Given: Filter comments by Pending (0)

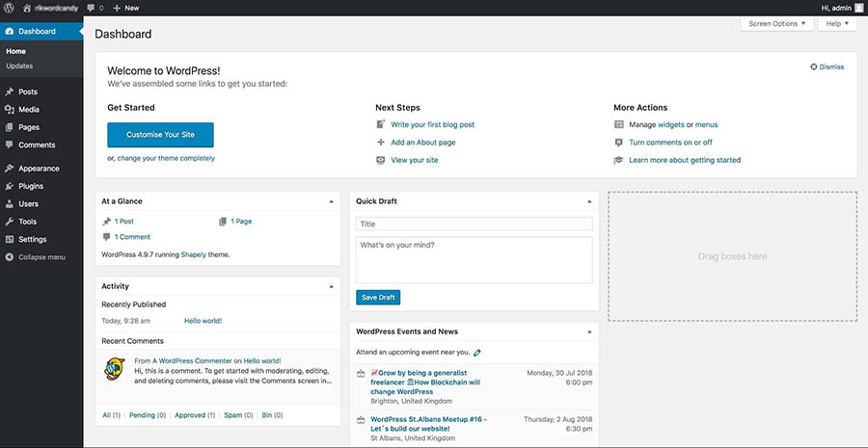Looking at the screenshot, I should (148, 415).
